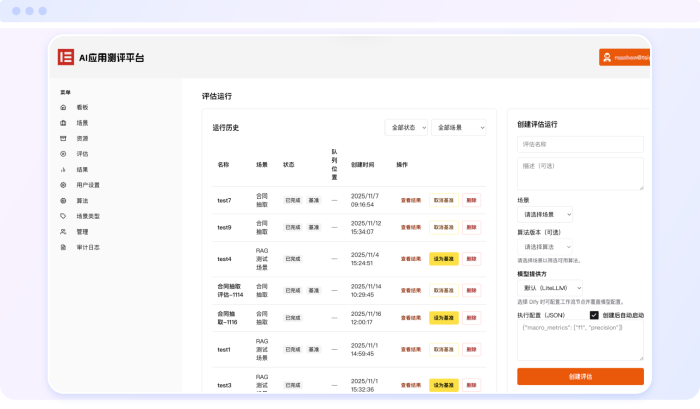Click the red platform logo in header
Screen dimensions: 700x409
pos(66,57)
